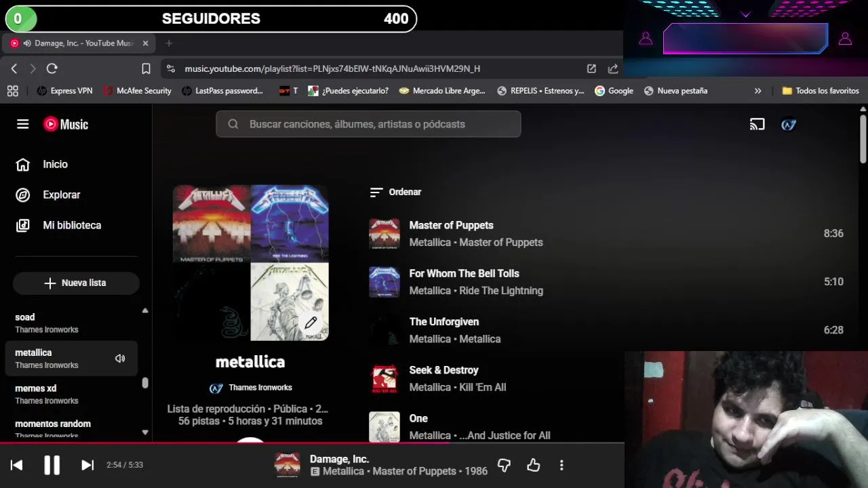
Task: Mute the tab audio speaker icon
Action: coord(27,43)
